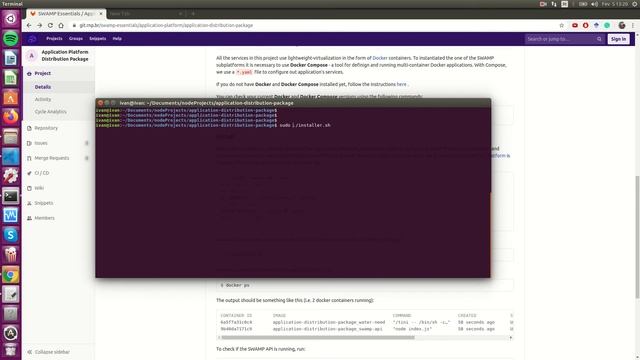The image size is (640, 360).
Task: Open LibreOffice Writer in the dock
Action: coord(11,58)
